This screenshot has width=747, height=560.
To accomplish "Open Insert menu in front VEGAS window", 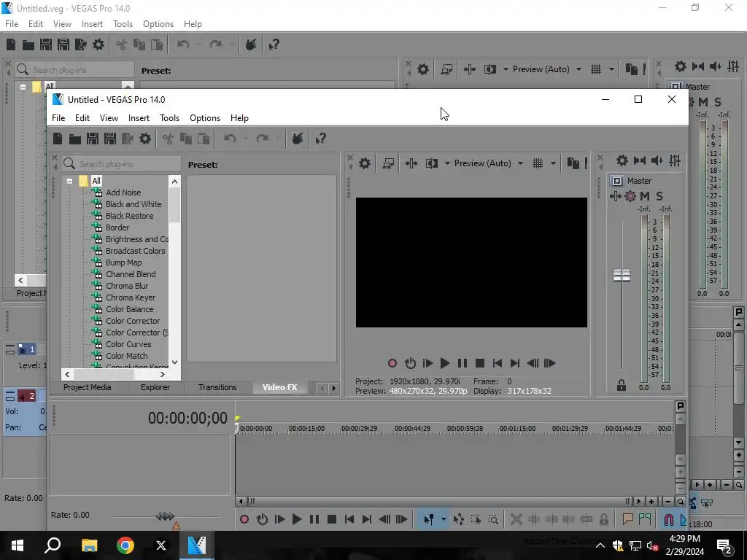I will coord(139,118).
